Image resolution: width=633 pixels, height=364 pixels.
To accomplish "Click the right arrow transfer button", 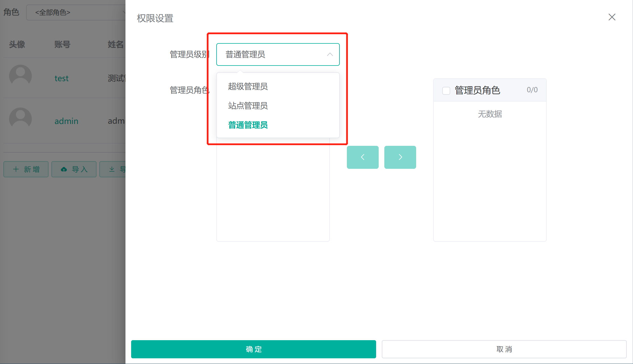I will click(x=400, y=157).
